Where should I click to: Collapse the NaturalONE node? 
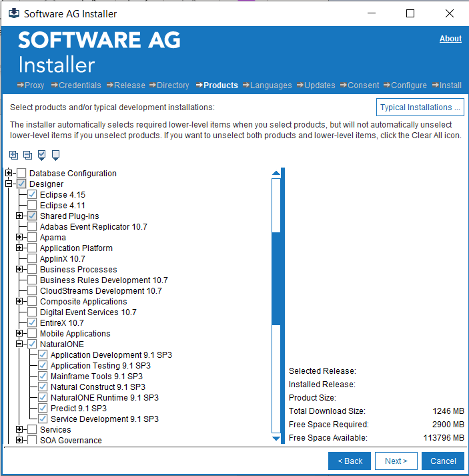(x=19, y=344)
